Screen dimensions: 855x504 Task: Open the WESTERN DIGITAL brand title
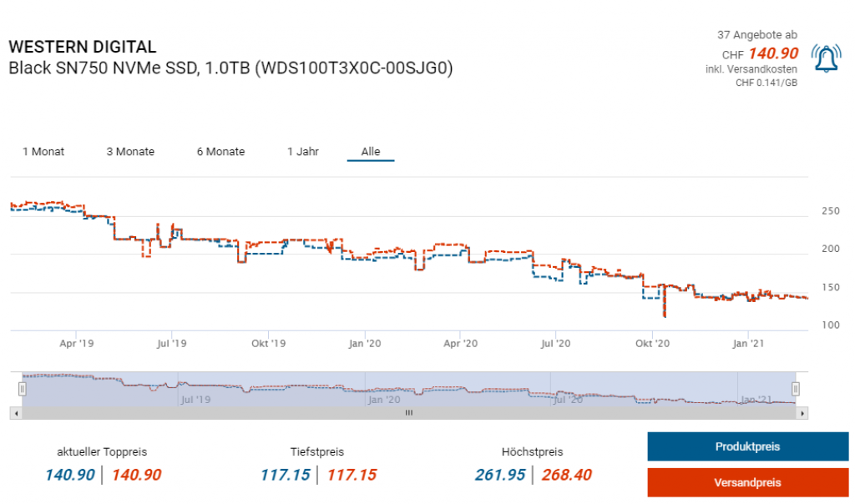click(82, 48)
